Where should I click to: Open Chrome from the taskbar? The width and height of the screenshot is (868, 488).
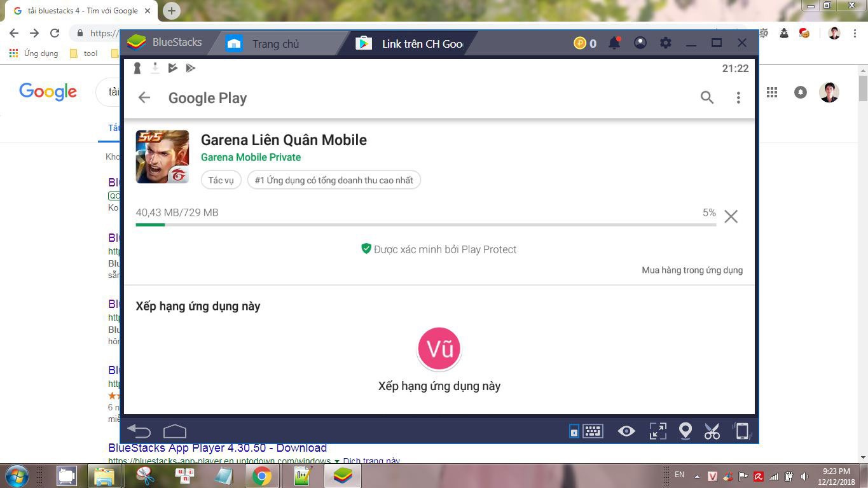[x=261, y=476]
